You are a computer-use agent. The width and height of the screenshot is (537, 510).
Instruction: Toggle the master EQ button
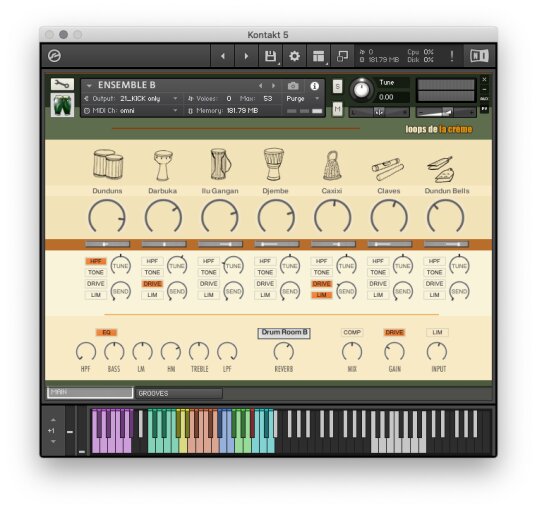pos(107,333)
